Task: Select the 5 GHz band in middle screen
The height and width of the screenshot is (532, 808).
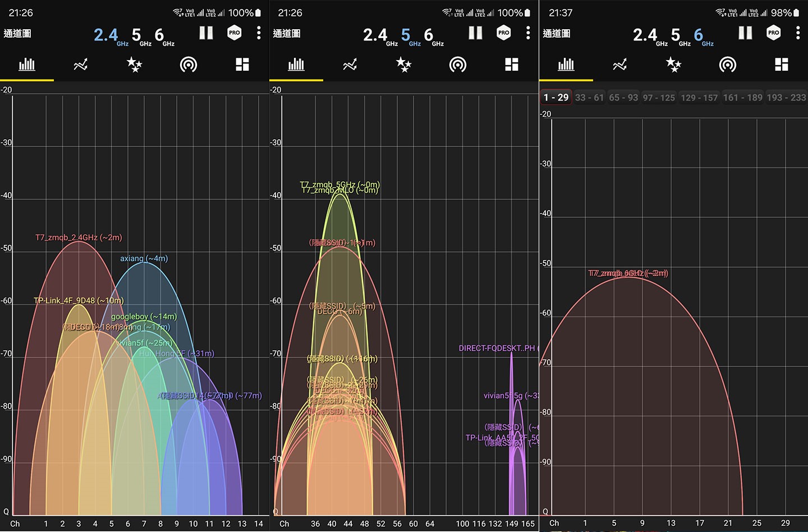Action: click(x=411, y=36)
